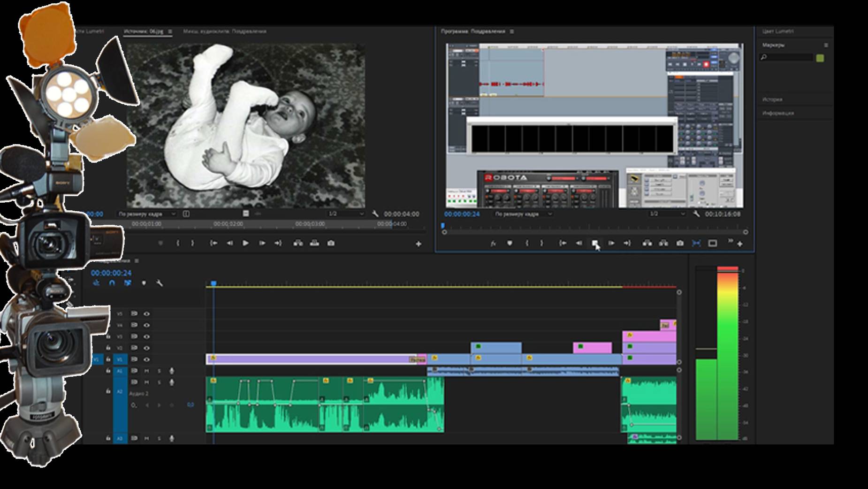The width and height of the screenshot is (868, 489).
Task: Toggle visibility eye of track V1
Action: pos(147,359)
